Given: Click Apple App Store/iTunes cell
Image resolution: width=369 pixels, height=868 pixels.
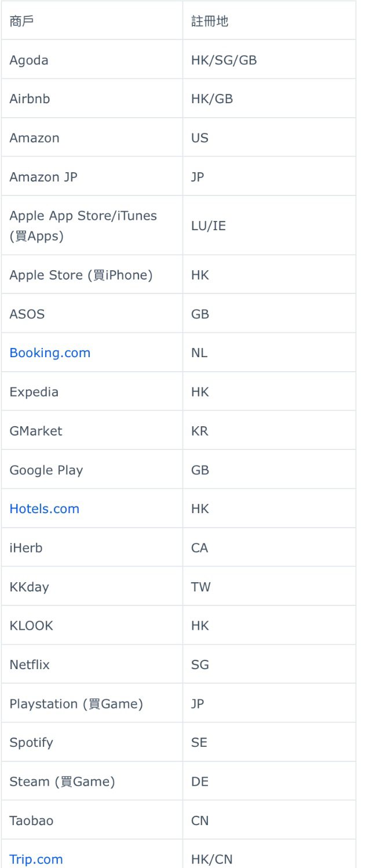Looking at the screenshot, I should [92, 226].
